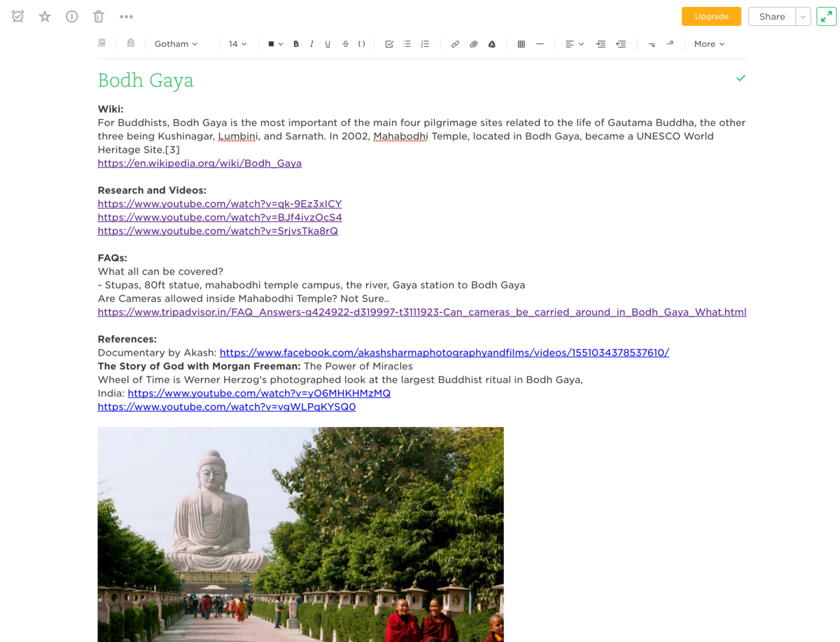Click the underlined word 'Mahabodhi' in Wiki paragraph
This screenshot has width=840, height=642.
pyautogui.click(x=400, y=137)
